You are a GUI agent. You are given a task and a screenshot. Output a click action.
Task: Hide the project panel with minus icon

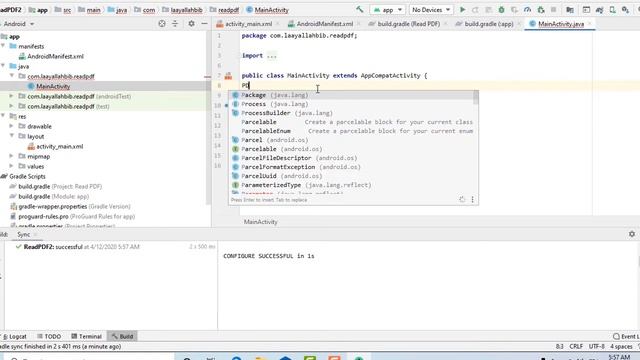point(204,24)
